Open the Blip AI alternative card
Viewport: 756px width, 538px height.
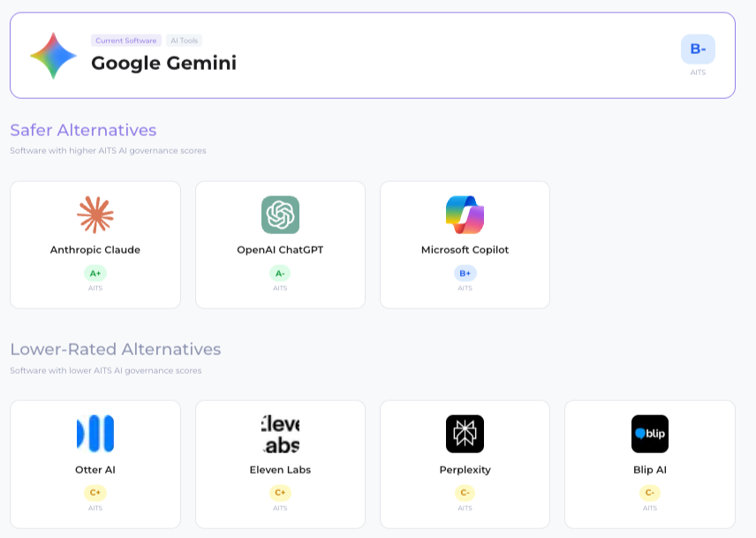coord(650,464)
